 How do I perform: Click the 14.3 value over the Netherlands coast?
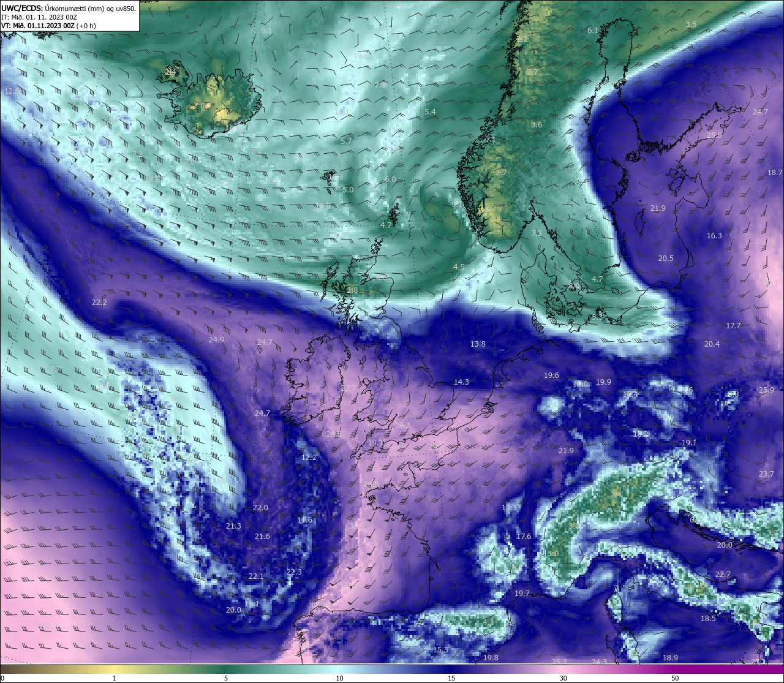[x=461, y=382]
